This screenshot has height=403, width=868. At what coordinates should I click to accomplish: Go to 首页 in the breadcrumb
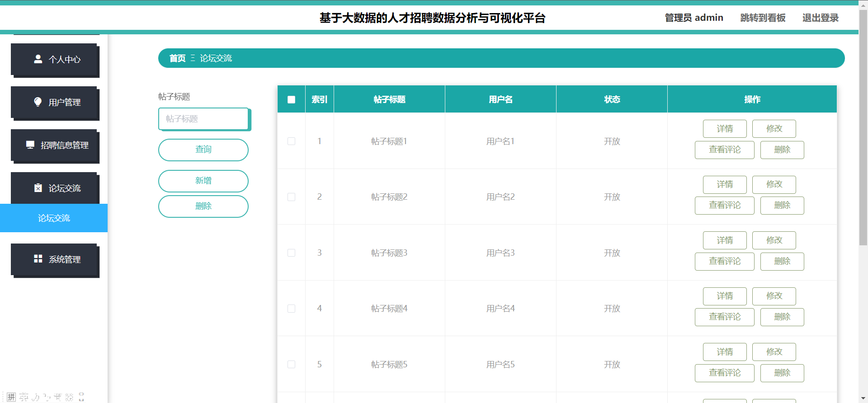tap(177, 58)
